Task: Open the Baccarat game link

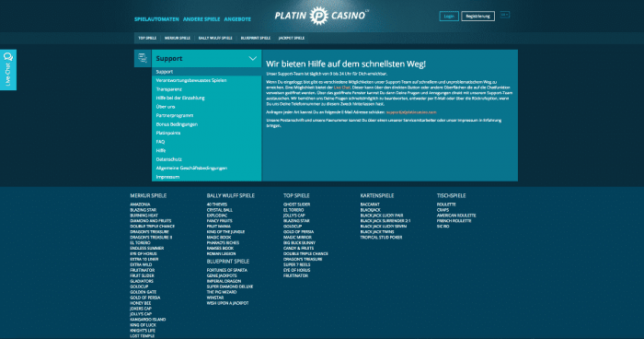Action: (370, 205)
